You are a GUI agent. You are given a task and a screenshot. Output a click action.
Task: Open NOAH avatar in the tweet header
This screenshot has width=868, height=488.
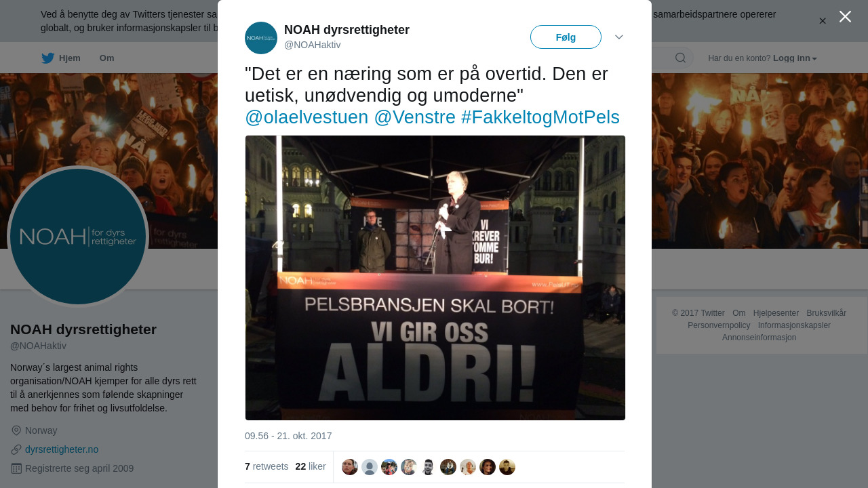261,38
